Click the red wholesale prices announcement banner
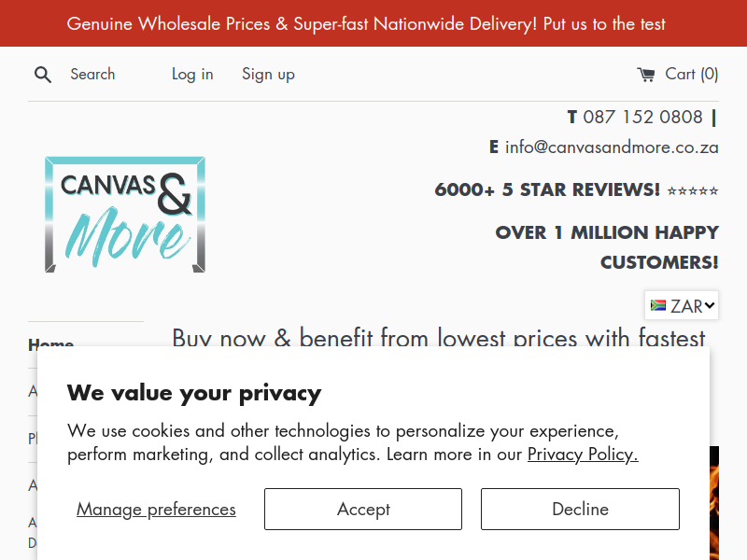This screenshot has height=560, width=747. 373,23
